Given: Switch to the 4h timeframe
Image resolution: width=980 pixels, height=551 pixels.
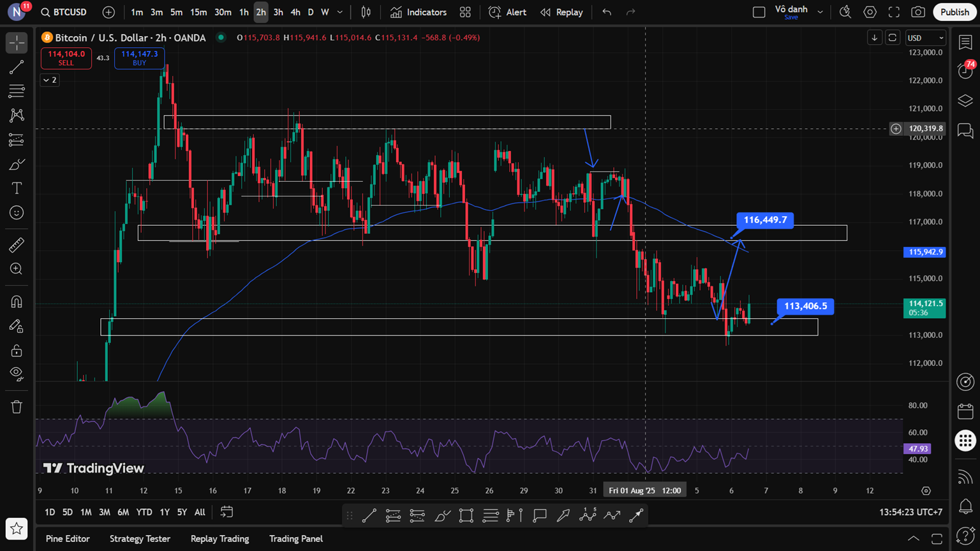Looking at the screenshot, I should coord(295,12).
